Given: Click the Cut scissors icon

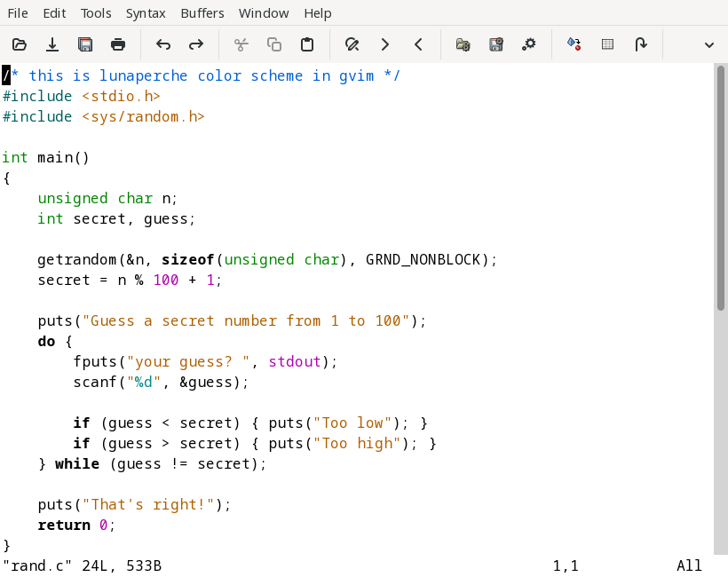Looking at the screenshot, I should pos(241,44).
